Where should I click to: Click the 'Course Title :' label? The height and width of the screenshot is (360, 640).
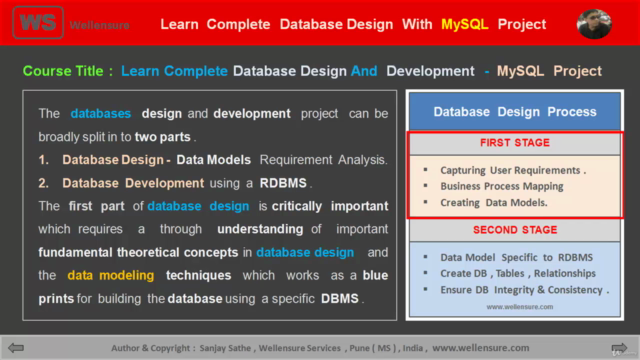(x=68, y=71)
